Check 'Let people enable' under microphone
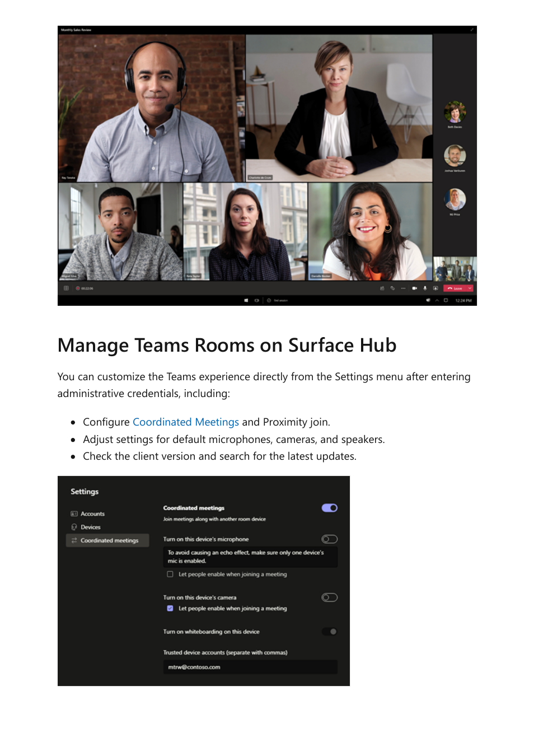The image size is (534, 756). coord(170,575)
